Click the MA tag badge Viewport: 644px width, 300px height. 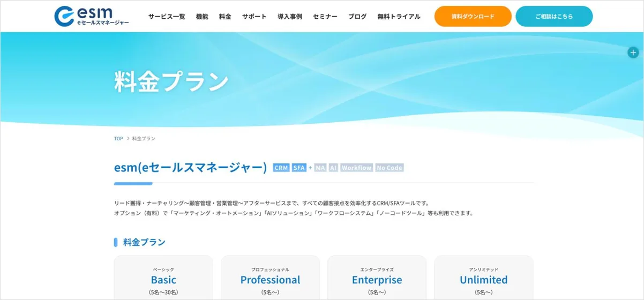pyautogui.click(x=320, y=168)
